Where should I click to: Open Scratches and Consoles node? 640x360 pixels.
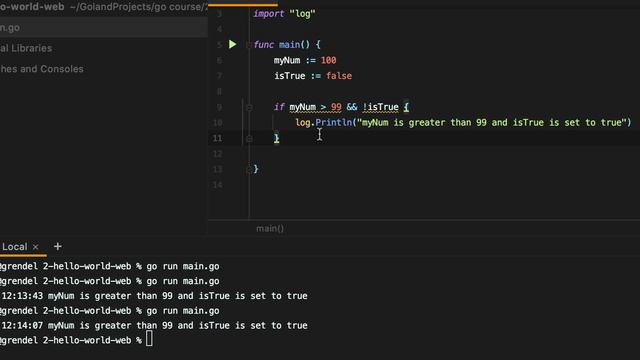42,69
